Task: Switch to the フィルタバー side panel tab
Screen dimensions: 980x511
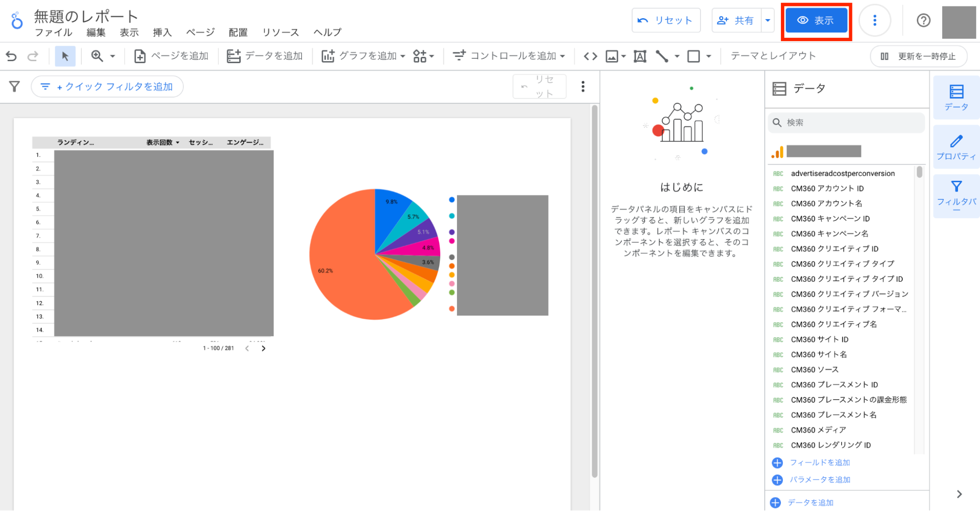Action: tap(956, 196)
